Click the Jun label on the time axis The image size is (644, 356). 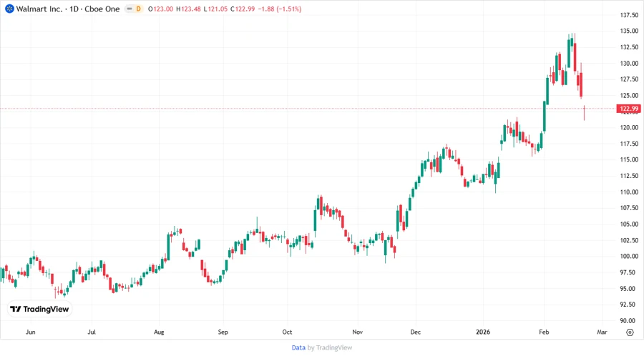pyautogui.click(x=30, y=332)
